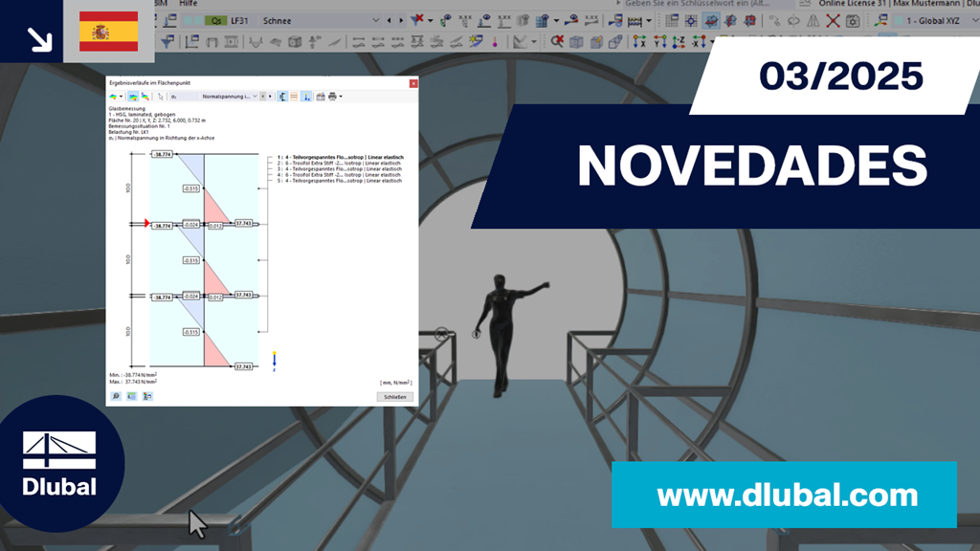Click the magnifier with red X icon
980x551 pixels.
pos(557,42)
